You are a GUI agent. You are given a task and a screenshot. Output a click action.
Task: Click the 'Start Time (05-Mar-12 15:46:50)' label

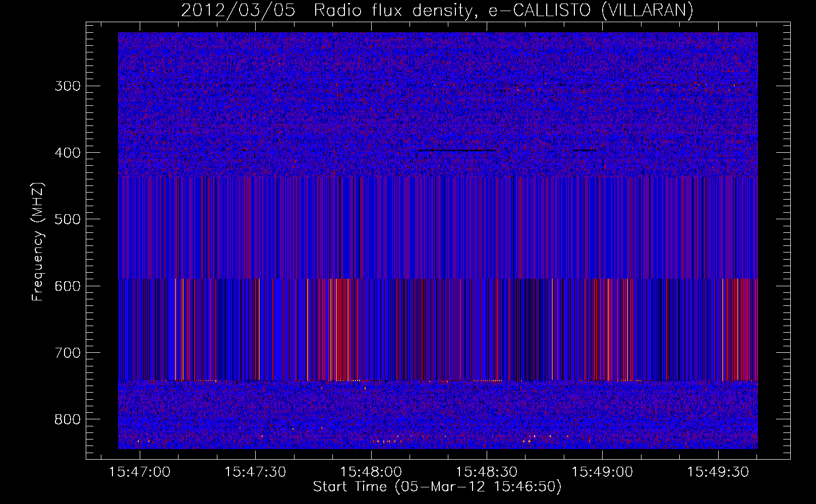point(437,487)
